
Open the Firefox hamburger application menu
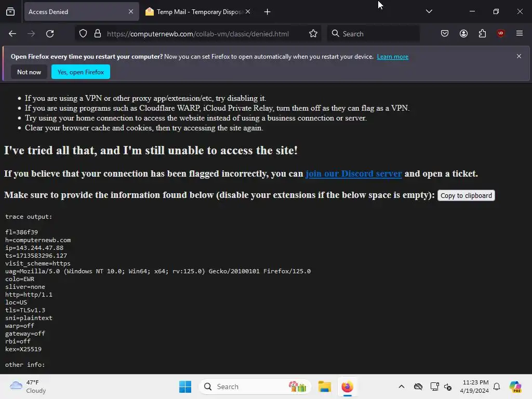tap(520, 33)
